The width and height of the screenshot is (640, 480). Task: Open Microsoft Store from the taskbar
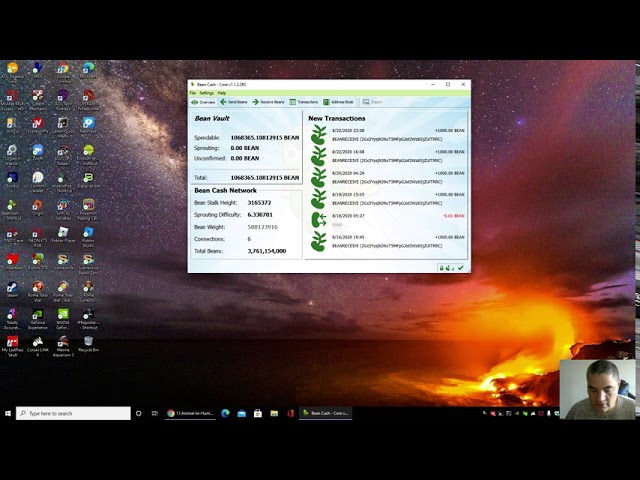tap(258, 413)
